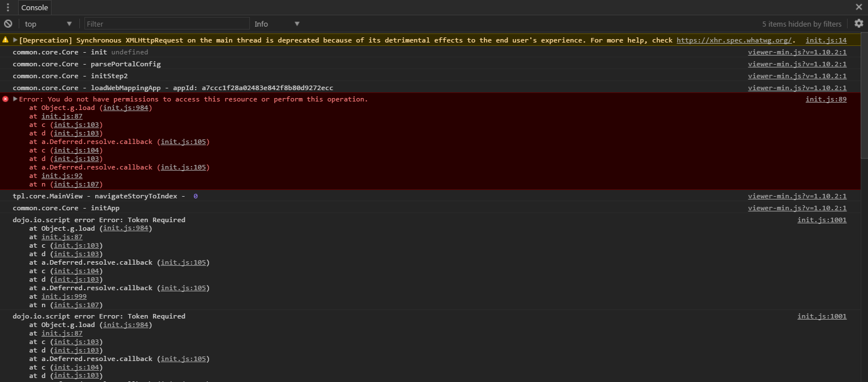Open viewer-min.js link on parsePortalConfig row

tap(797, 64)
